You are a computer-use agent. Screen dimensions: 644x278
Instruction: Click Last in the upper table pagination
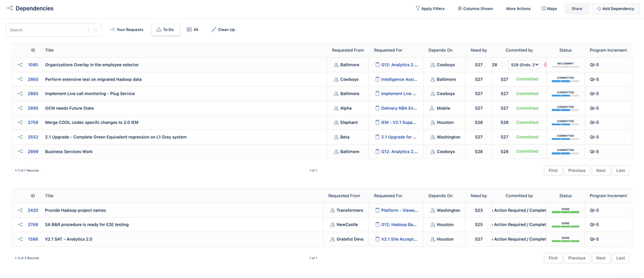tap(621, 170)
